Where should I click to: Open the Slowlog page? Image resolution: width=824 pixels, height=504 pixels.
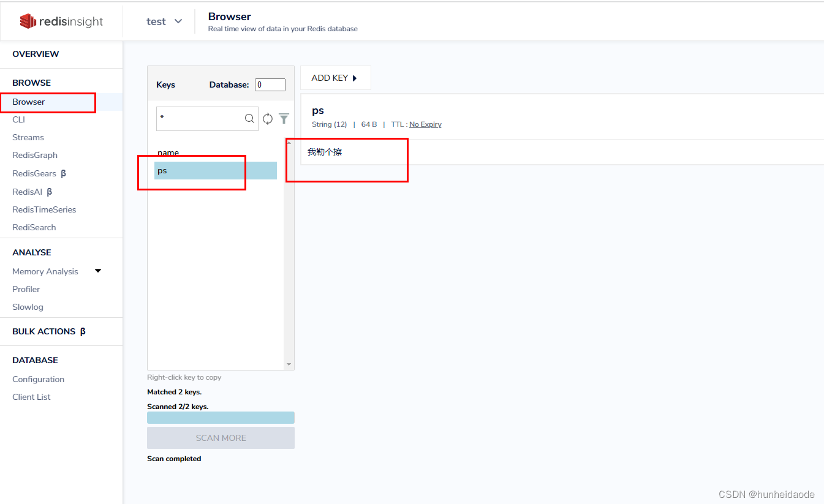click(x=28, y=307)
